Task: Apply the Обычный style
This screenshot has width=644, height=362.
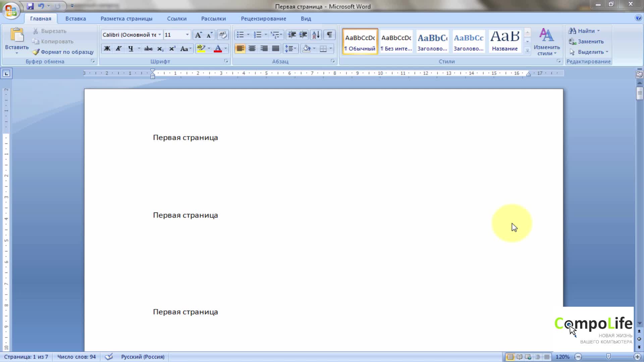Action: click(x=360, y=42)
